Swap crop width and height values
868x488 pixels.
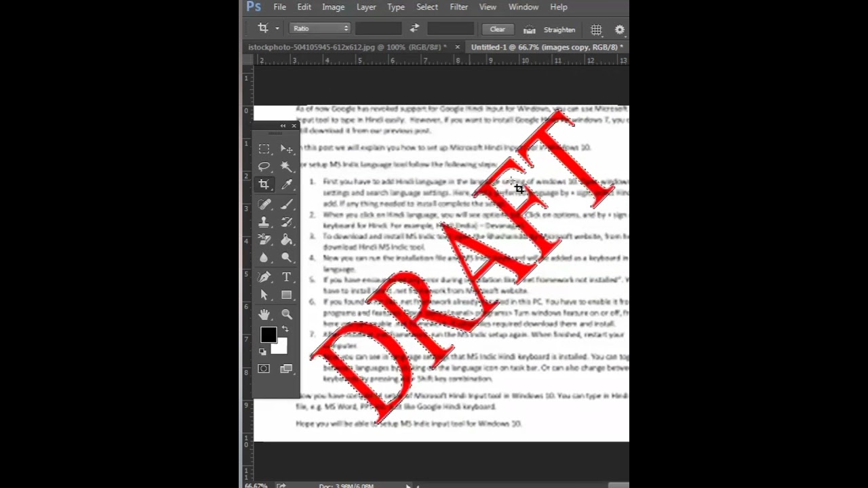414,28
